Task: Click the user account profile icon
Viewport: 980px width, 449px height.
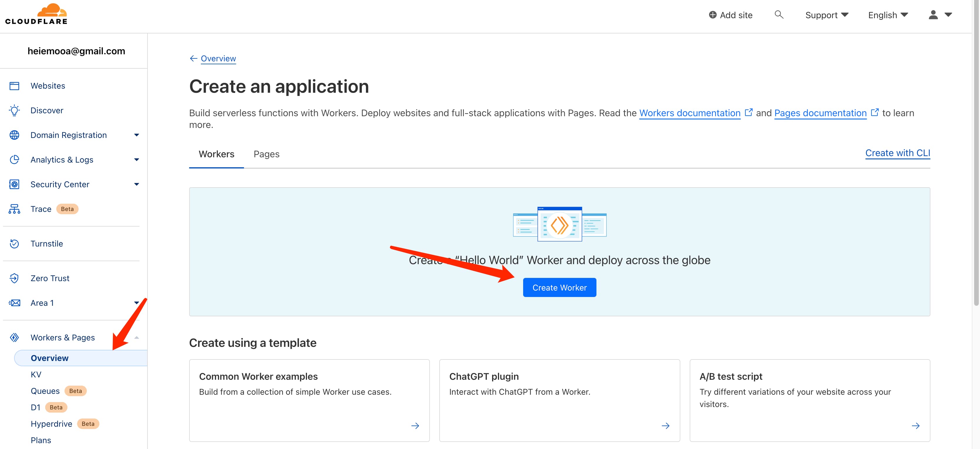Action: pyautogui.click(x=933, y=15)
